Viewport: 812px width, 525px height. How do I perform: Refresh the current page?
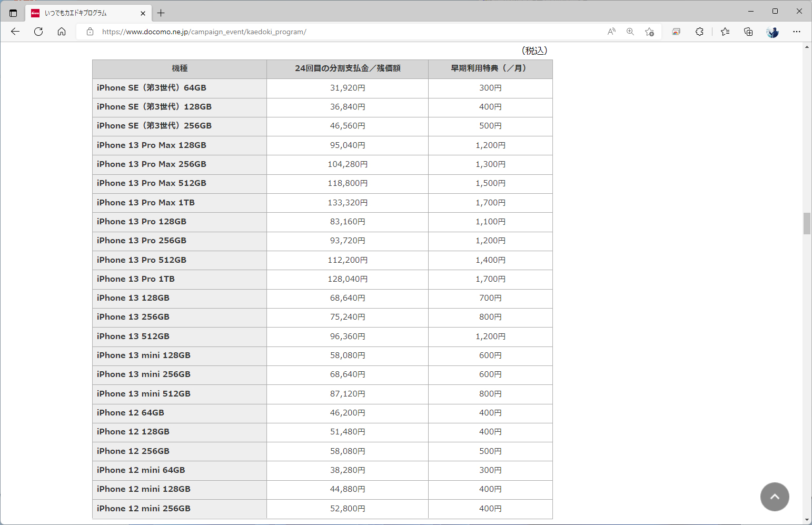(x=38, y=32)
